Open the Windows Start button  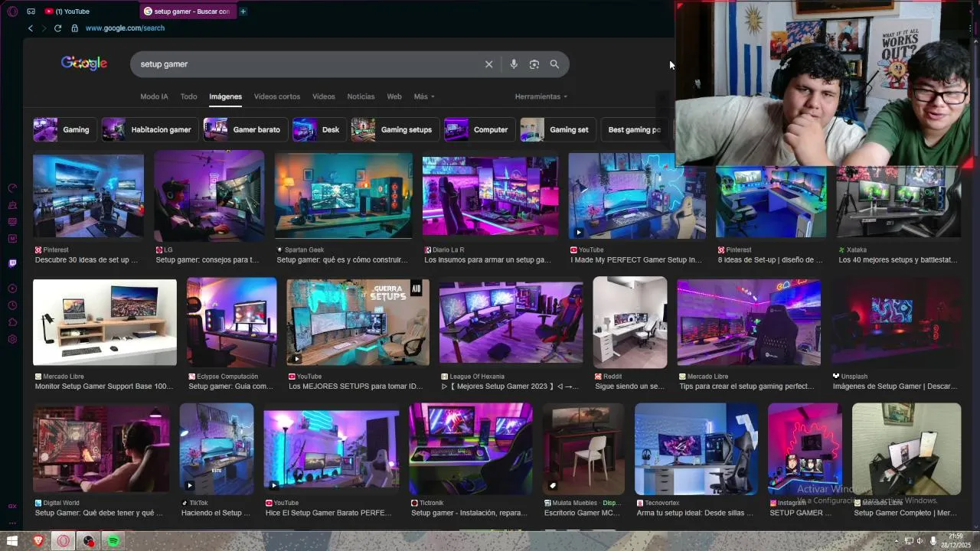12,541
